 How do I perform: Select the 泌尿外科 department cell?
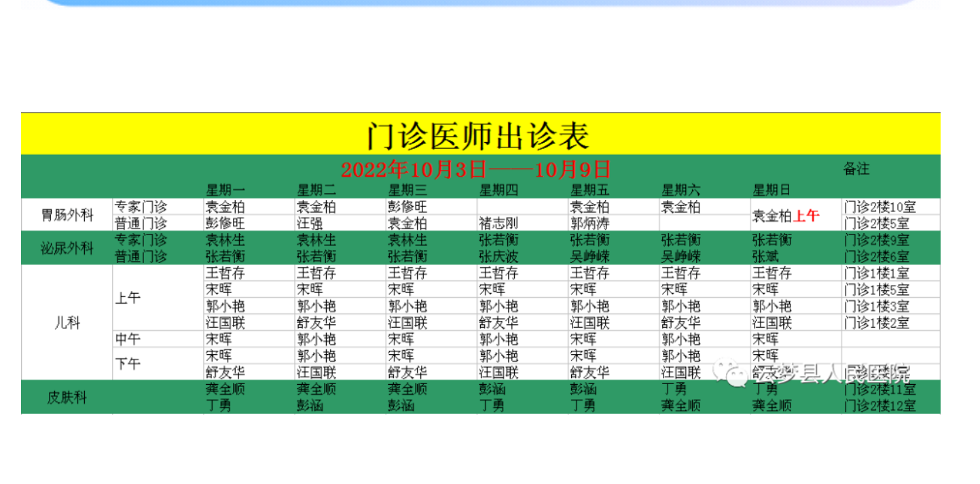pos(67,248)
